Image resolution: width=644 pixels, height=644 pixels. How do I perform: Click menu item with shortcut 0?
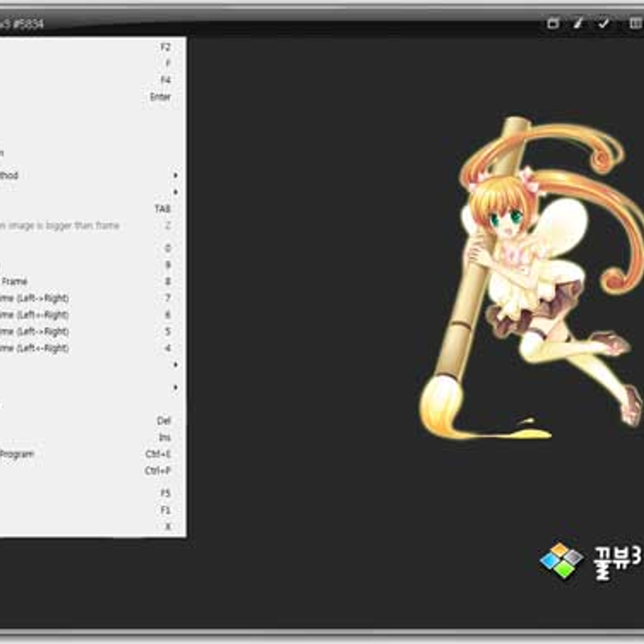pyautogui.click(x=93, y=248)
